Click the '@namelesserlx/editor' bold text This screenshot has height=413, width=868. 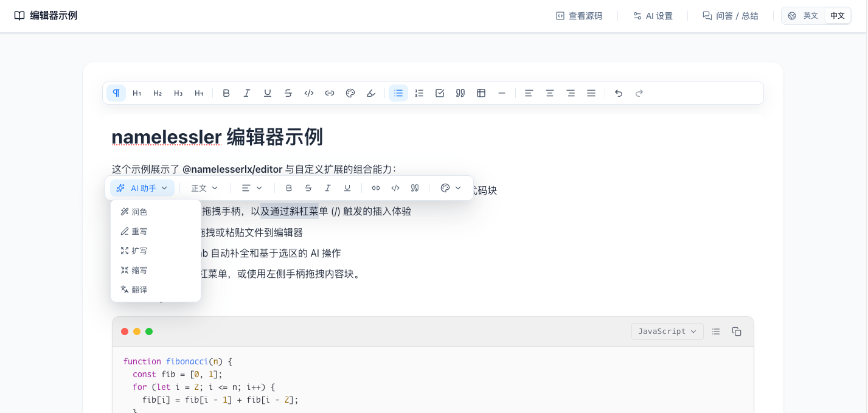pyautogui.click(x=232, y=169)
